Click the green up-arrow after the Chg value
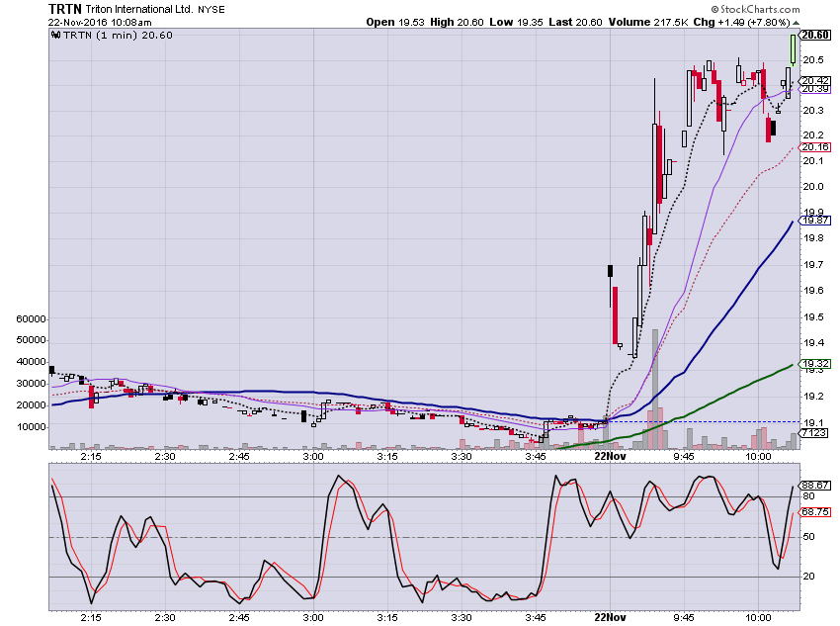840x626 pixels. [797, 23]
